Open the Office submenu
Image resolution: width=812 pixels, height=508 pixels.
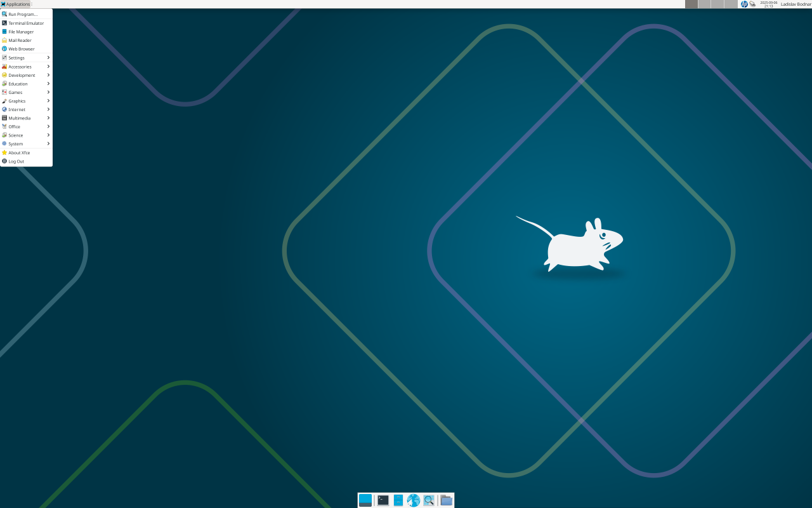(26, 126)
